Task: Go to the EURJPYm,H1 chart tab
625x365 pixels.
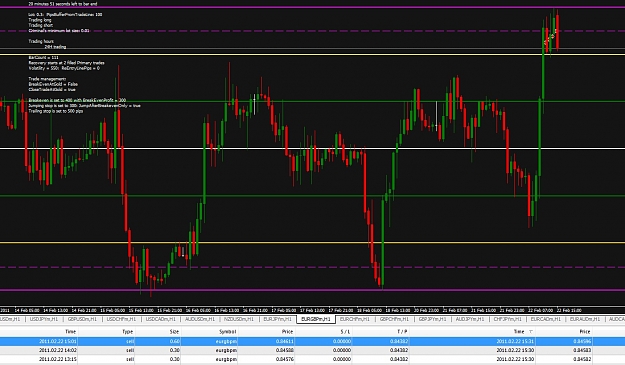Action: pyautogui.click(x=277, y=319)
